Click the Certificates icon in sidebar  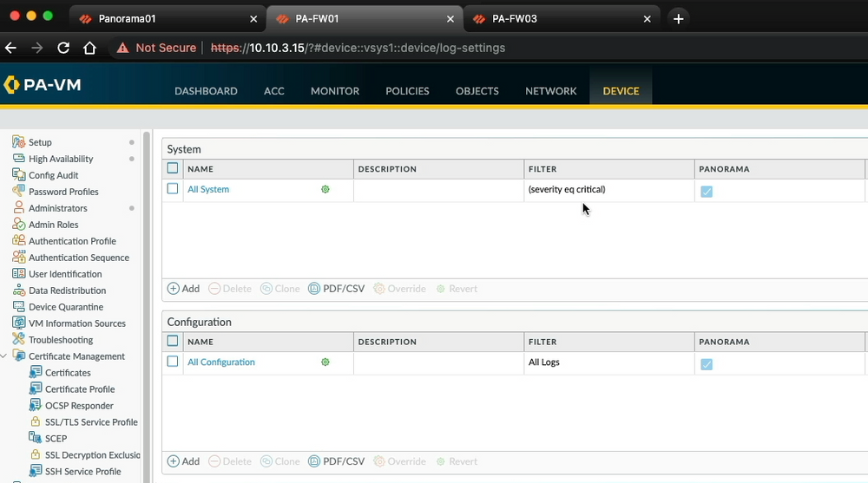click(x=35, y=373)
